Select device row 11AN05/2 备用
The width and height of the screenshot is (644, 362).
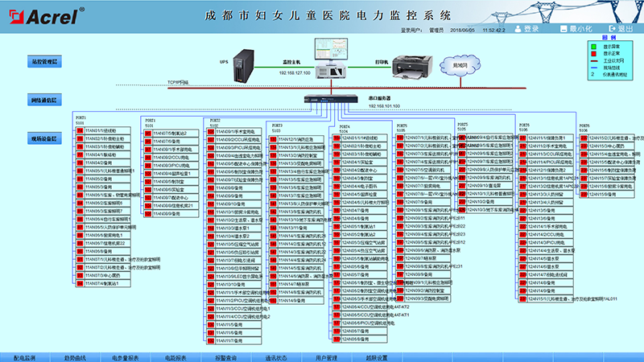coord(103,179)
